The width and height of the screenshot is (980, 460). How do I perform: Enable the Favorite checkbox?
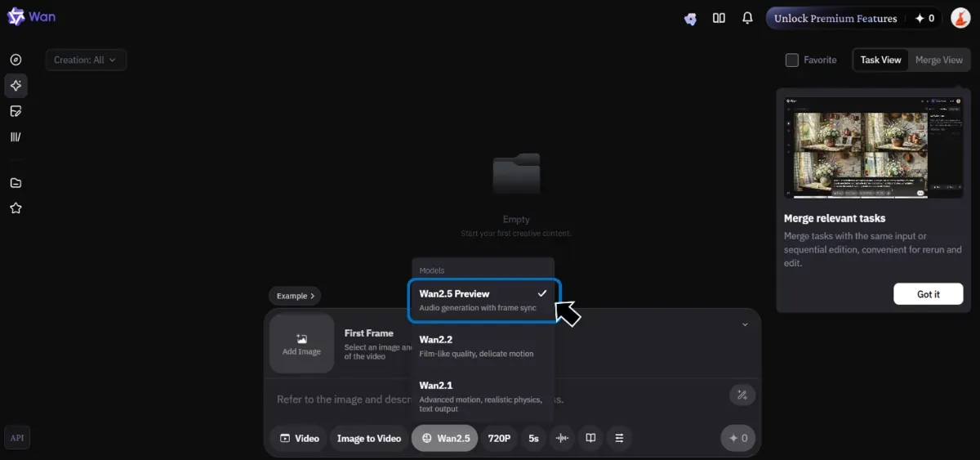pyautogui.click(x=791, y=60)
